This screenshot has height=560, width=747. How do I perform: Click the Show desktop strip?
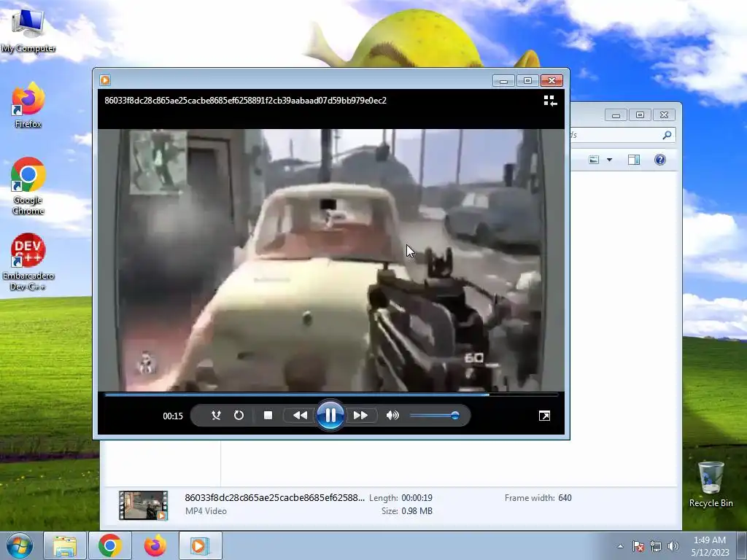(x=742, y=545)
